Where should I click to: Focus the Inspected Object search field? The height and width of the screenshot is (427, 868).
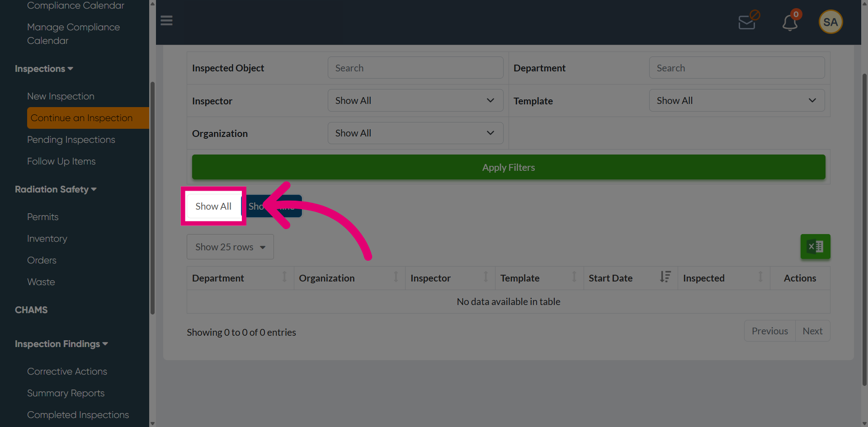[415, 68]
